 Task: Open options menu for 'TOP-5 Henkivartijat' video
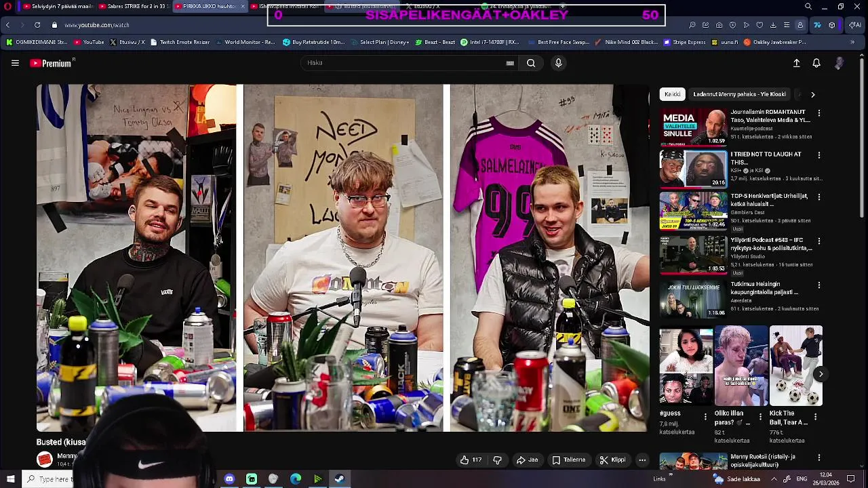[x=819, y=197]
